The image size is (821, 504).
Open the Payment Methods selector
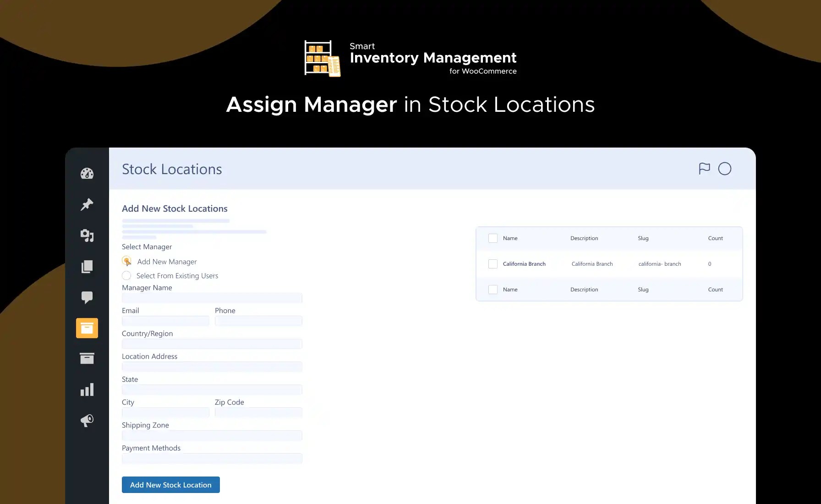pyautogui.click(x=212, y=458)
